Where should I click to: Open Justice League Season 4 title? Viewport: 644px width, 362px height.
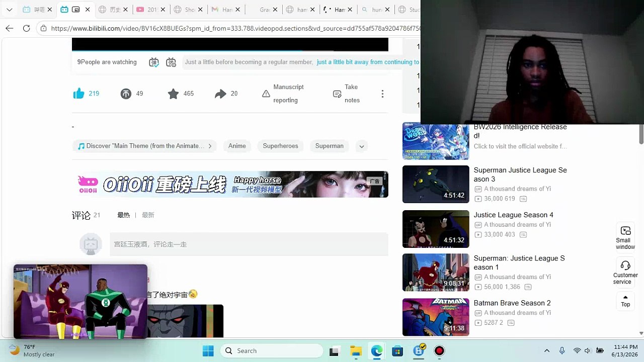coord(513,215)
